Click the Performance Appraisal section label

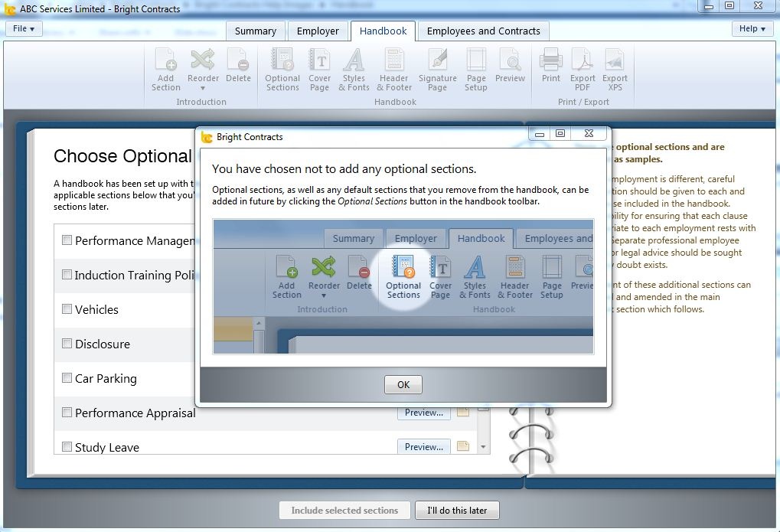coord(135,413)
